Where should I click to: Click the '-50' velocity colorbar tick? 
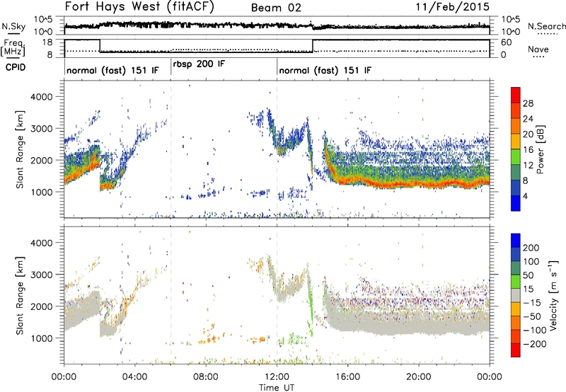pyautogui.click(x=532, y=316)
